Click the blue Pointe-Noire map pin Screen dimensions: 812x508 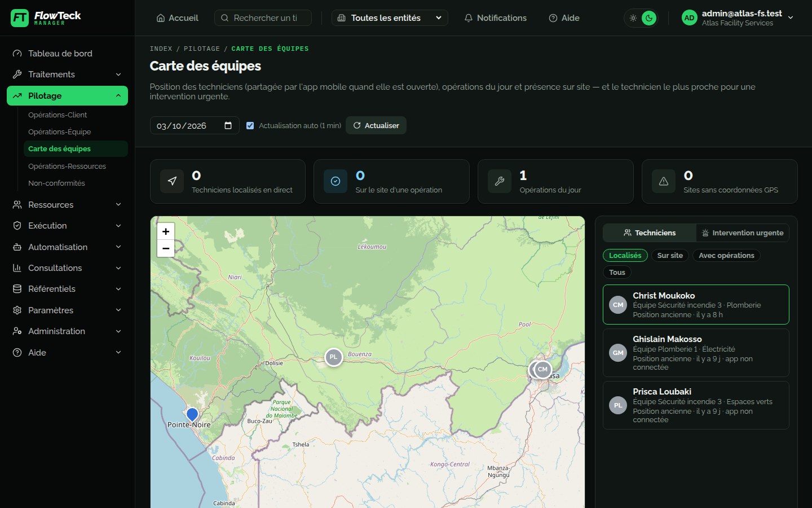[192, 415]
